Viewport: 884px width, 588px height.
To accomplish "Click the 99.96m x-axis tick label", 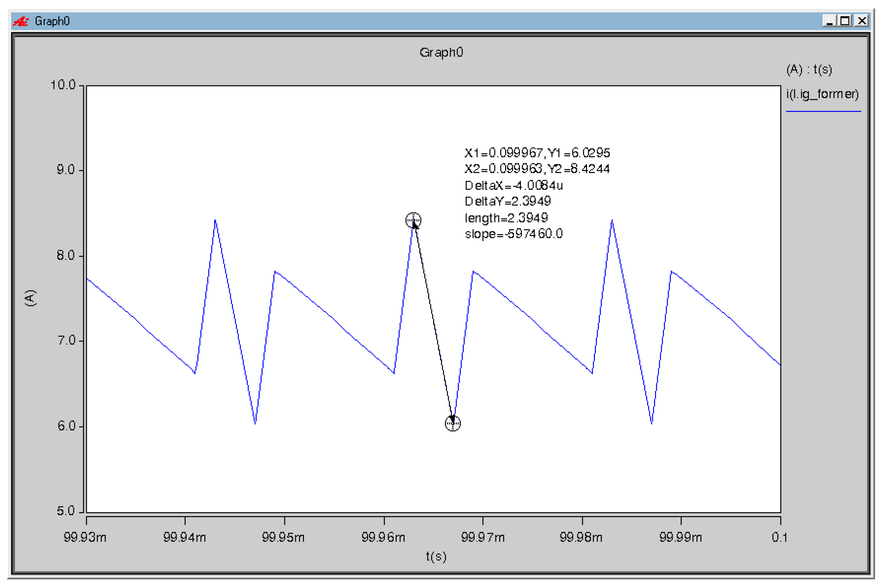I will [383, 537].
